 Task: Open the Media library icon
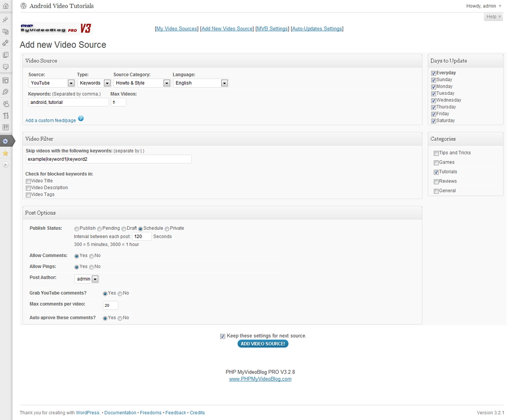click(6, 32)
